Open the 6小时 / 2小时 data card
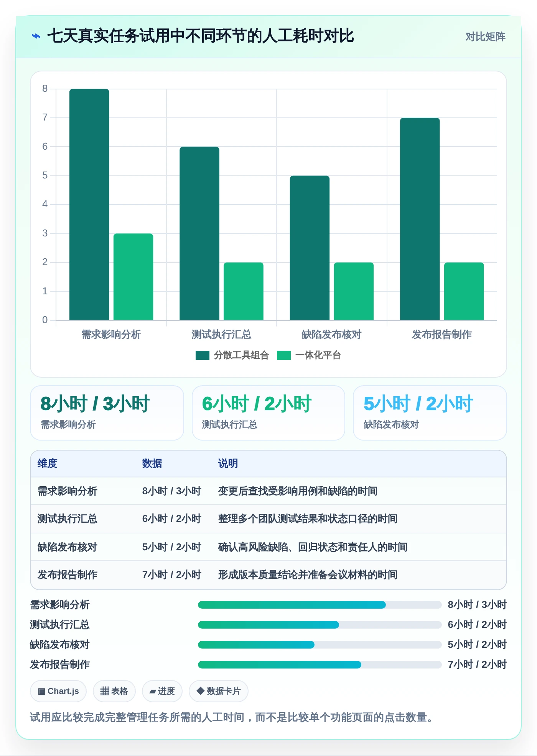Screen dimensions: 537x756 [268, 413]
